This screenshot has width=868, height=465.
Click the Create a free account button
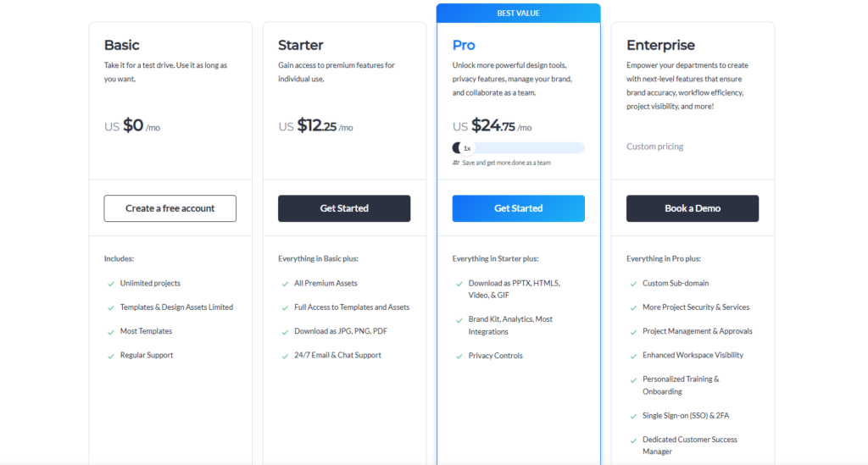click(x=170, y=208)
